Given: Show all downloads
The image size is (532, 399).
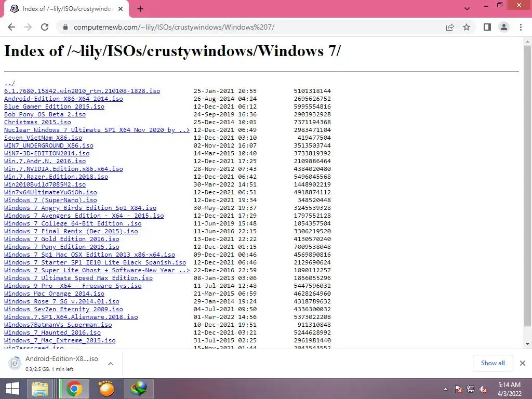Looking at the screenshot, I should [x=493, y=363].
